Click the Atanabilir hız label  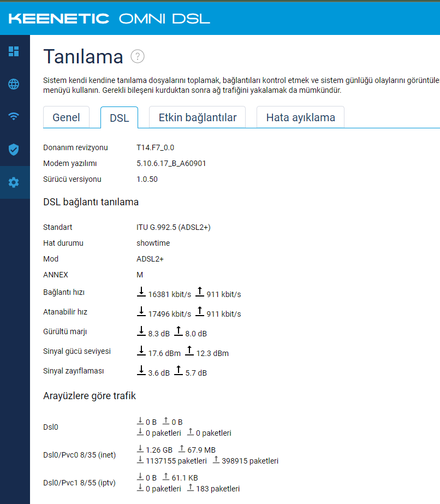coord(66,312)
